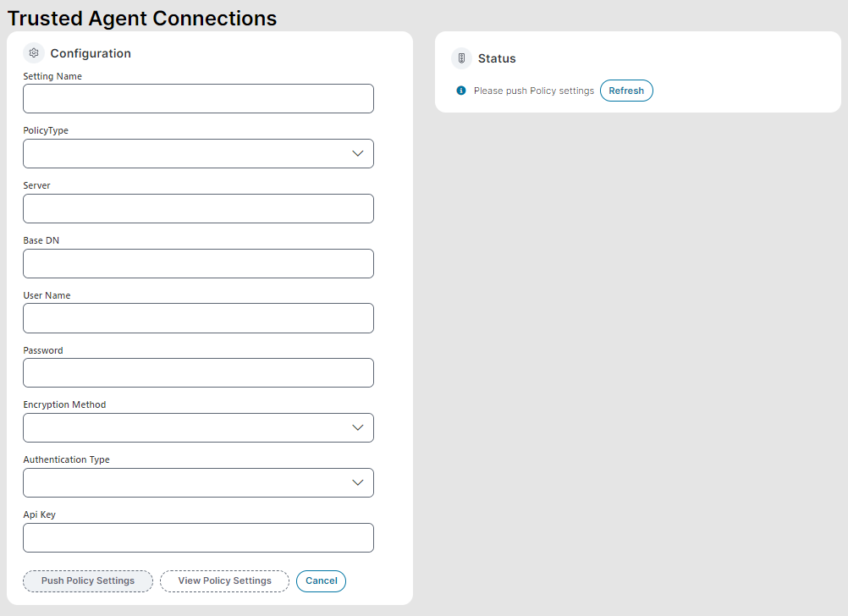This screenshot has width=848, height=616.
Task: Click the Please push Policy settings message
Action: click(532, 91)
